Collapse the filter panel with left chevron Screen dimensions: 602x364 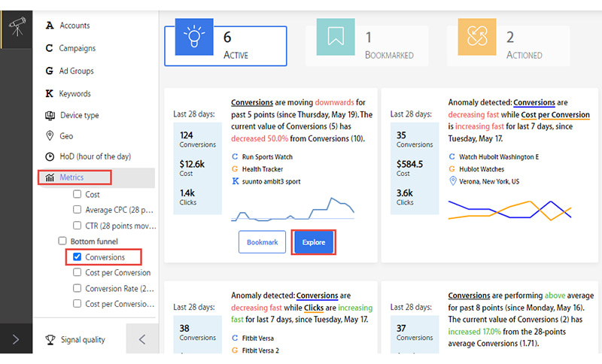(142, 339)
